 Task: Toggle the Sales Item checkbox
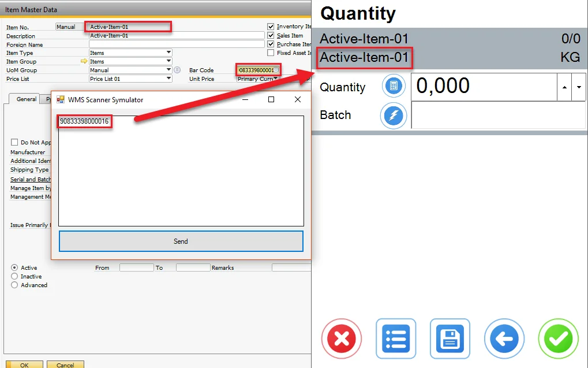271,35
